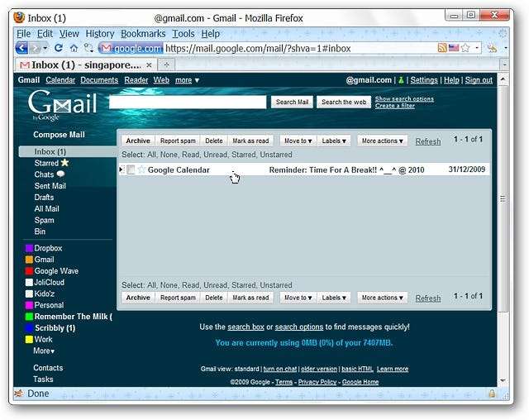Open the View menu
This screenshot has width=529, height=420.
coord(69,34)
